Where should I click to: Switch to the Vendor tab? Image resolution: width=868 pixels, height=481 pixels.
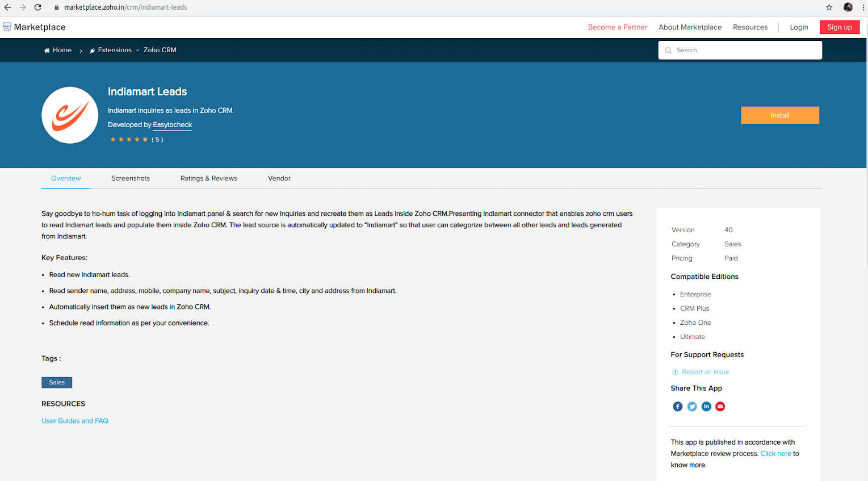tap(279, 178)
